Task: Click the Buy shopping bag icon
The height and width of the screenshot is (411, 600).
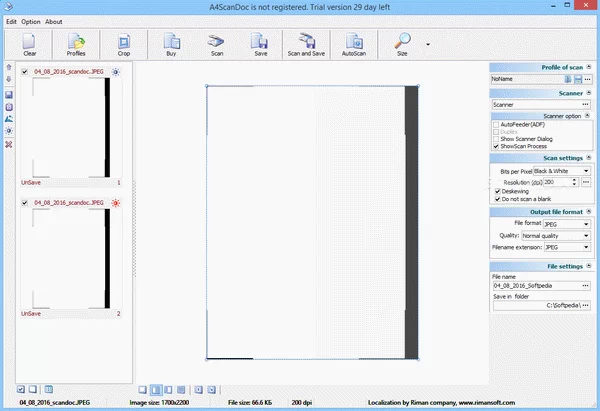Action: 172,44
